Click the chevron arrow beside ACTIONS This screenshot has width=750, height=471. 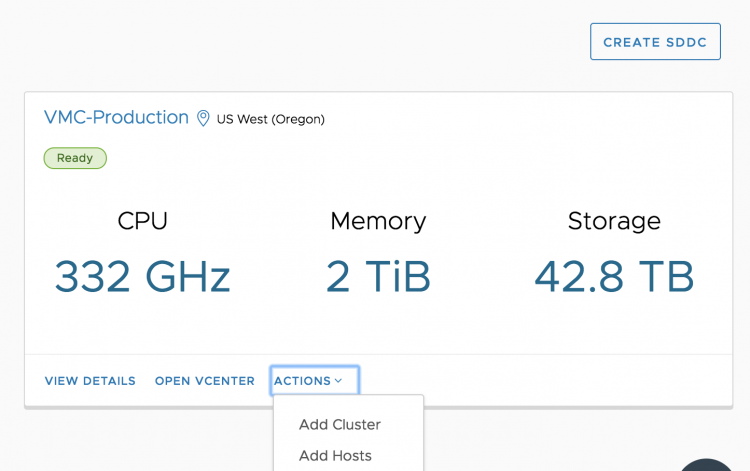[x=339, y=381]
